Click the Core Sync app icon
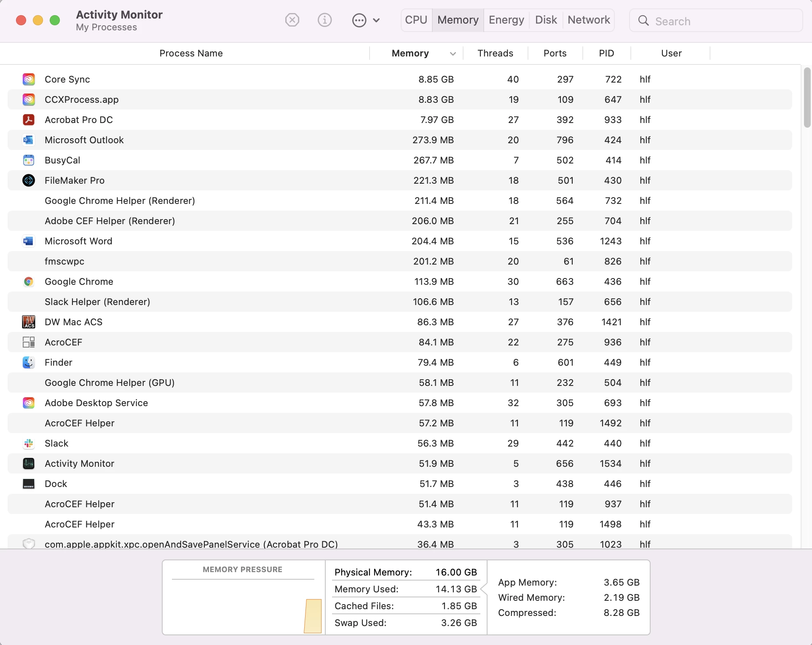 [x=29, y=79]
